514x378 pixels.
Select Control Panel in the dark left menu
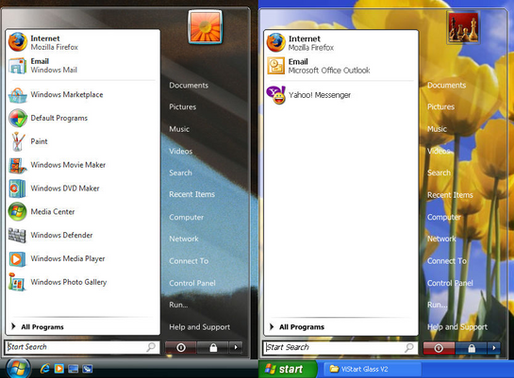192,283
